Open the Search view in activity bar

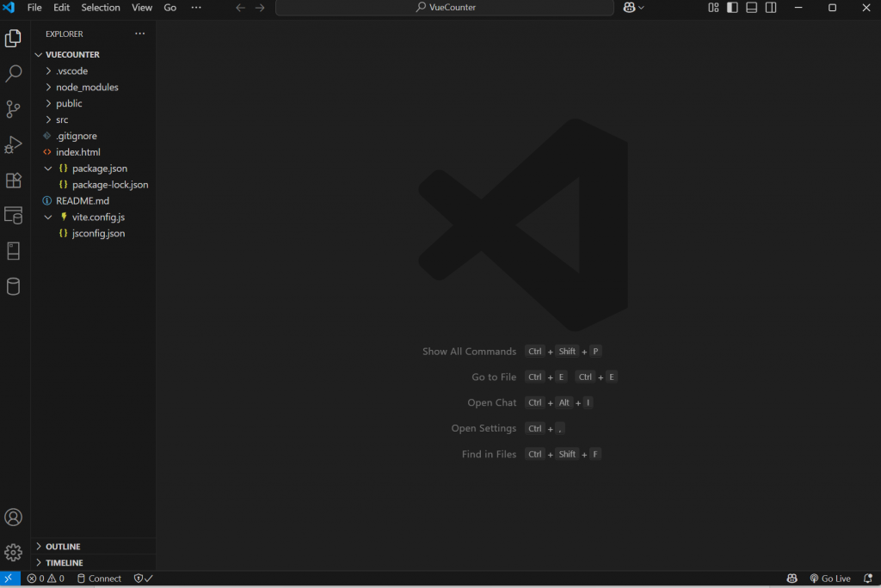[x=14, y=74]
